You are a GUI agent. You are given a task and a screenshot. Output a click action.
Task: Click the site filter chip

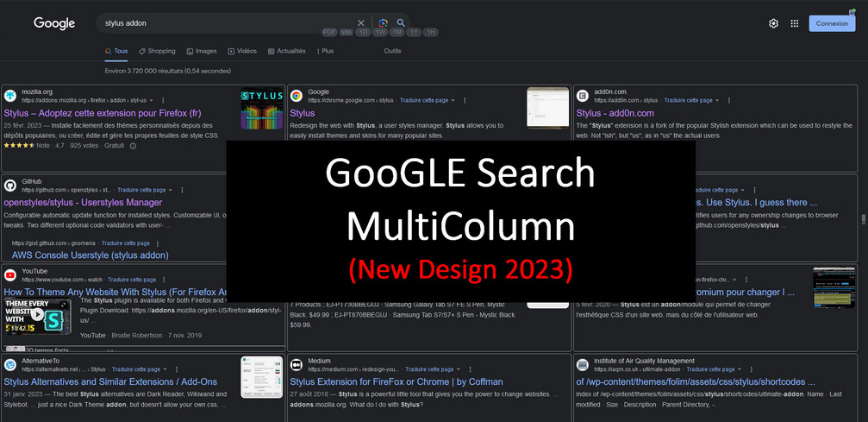(346, 32)
